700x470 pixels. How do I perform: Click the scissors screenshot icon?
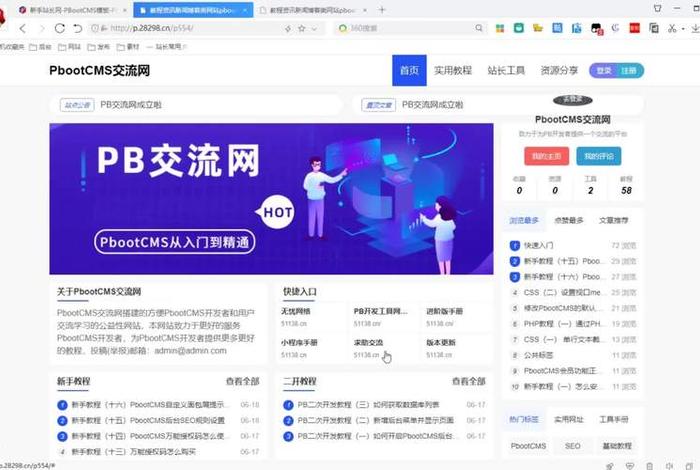672,29
